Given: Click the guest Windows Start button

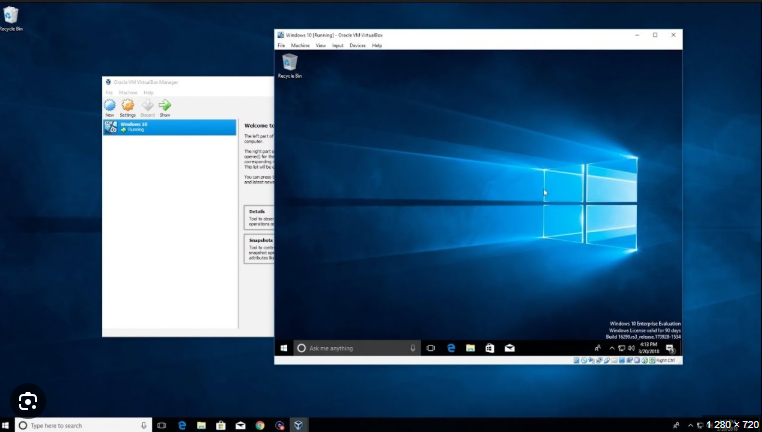Looking at the screenshot, I should 284,348.
